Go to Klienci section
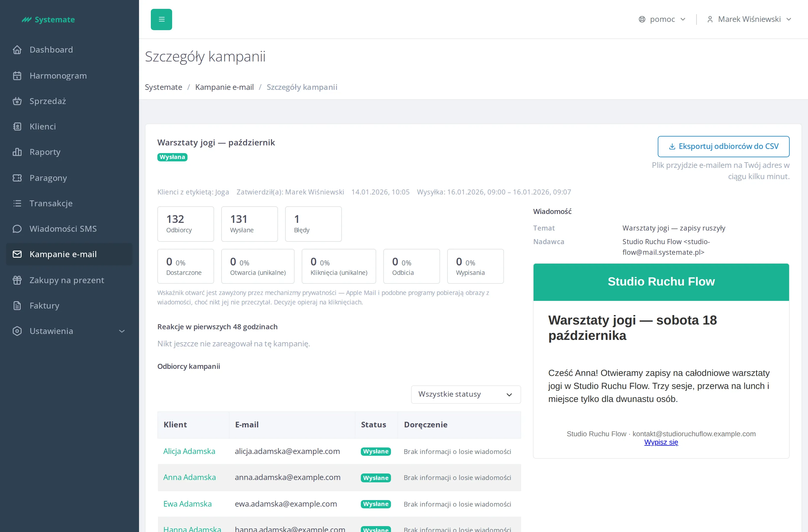This screenshot has width=808, height=532. (69, 126)
